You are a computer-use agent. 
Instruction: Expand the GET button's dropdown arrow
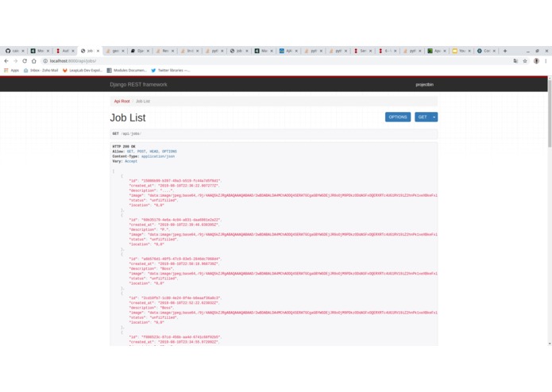tap(434, 117)
